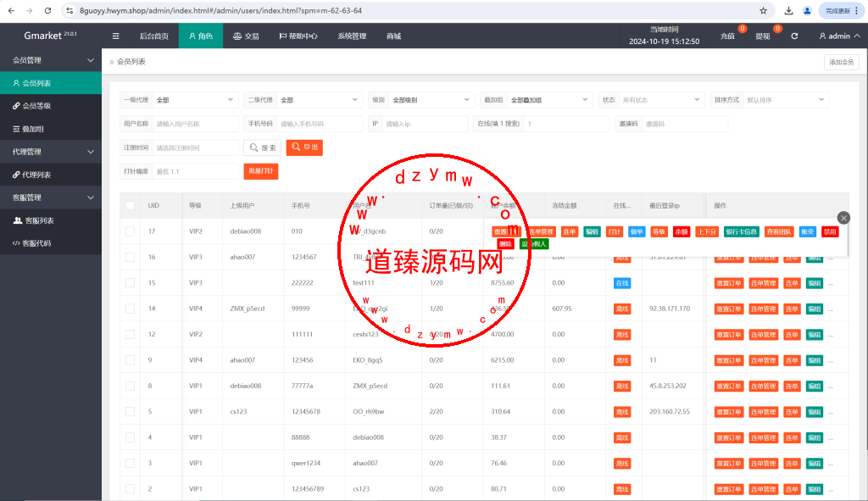Click the refresh icon in top bar
The image size is (868, 501).
(794, 36)
